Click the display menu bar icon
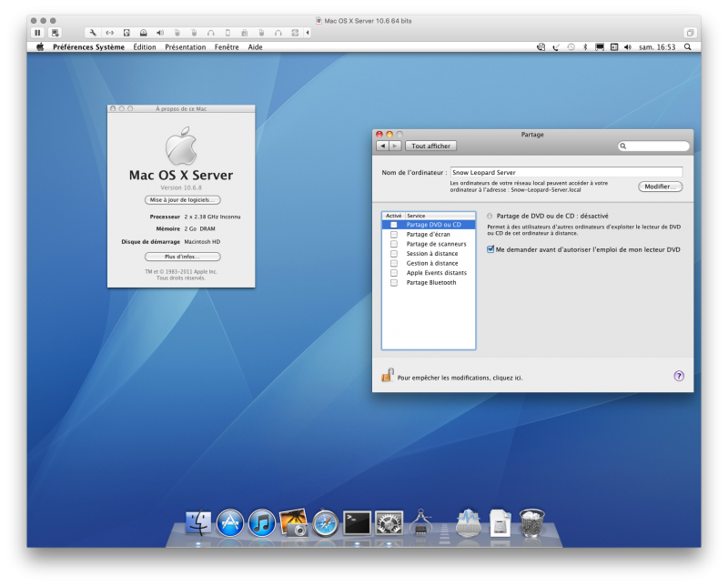Viewport: 728px width, 586px height. pyautogui.click(x=600, y=47)
